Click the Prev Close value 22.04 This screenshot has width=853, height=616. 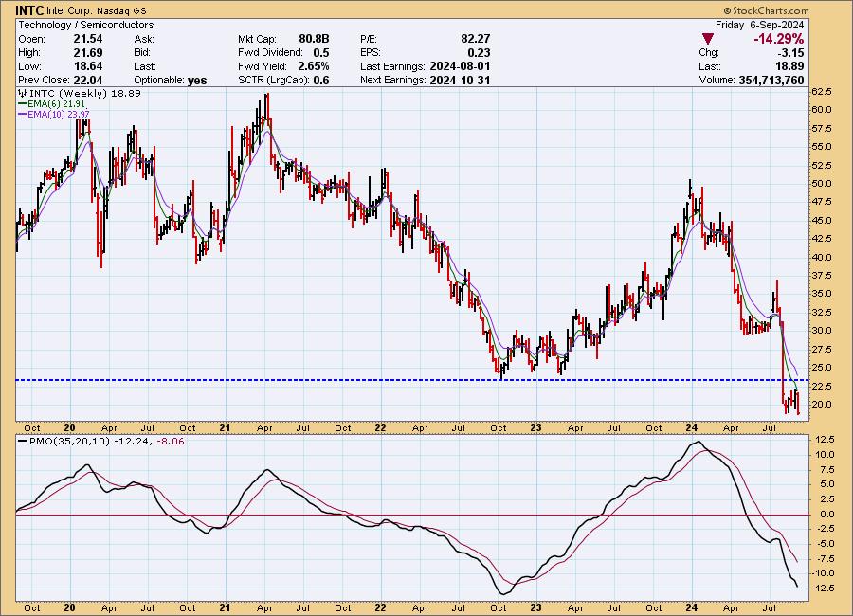pos(86,80)
